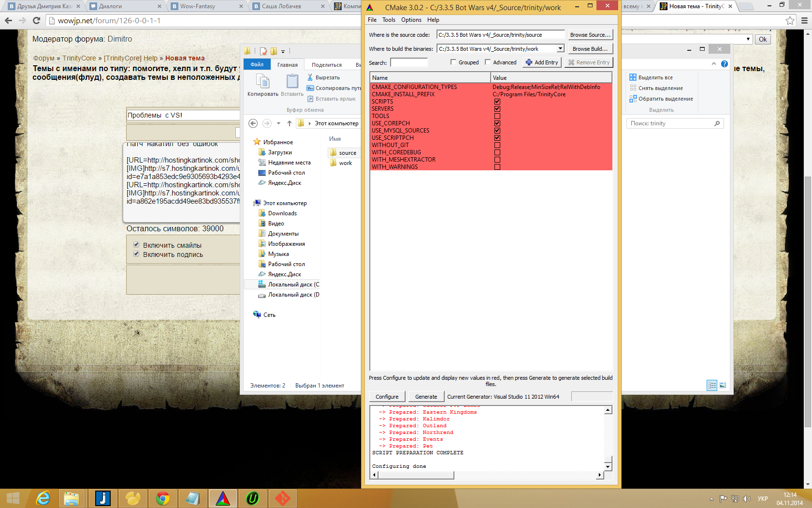Open the recent locations dropdown arrow in Explorer
The width and height of the screenshot is (812, 508).
click(x=278, y=123)
